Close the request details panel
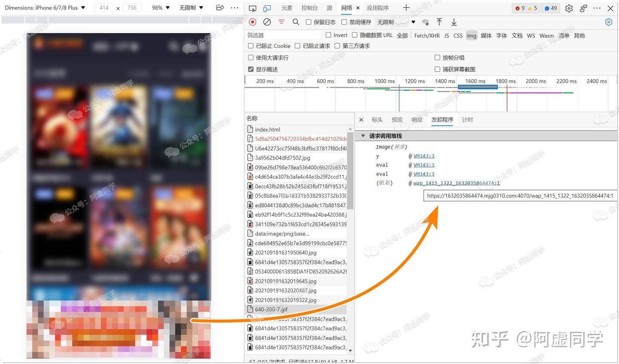The height and width of the screenshot is (364, 619). pyautogui.click(x=361, y=120)
